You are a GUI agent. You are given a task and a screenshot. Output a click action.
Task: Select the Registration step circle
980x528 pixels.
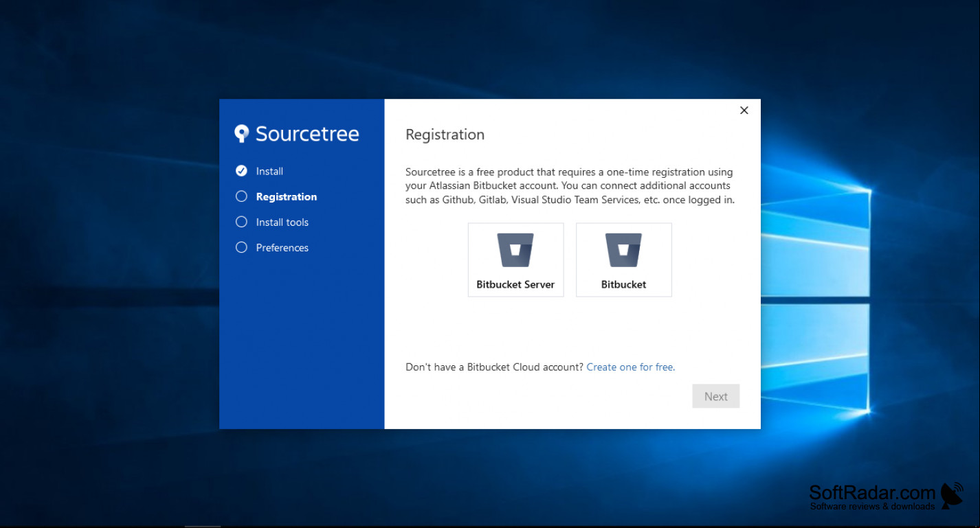click(241, 196)
